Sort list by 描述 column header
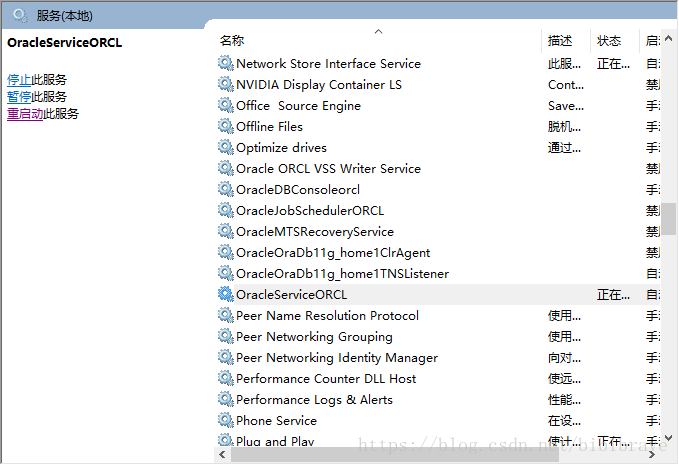 pyautogui.click(x=560, y=41)
